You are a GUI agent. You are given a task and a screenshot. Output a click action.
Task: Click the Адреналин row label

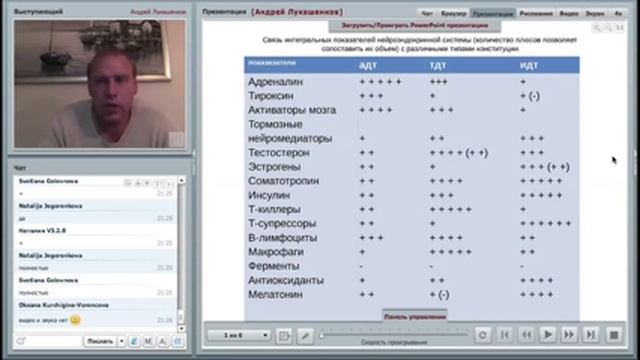click(x=276, y=82)
